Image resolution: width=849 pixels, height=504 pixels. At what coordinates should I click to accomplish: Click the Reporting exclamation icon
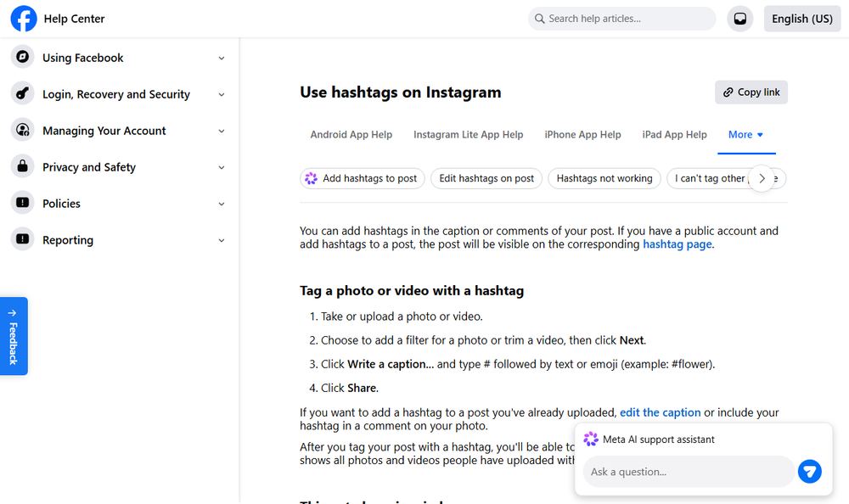tap(23, 239)
